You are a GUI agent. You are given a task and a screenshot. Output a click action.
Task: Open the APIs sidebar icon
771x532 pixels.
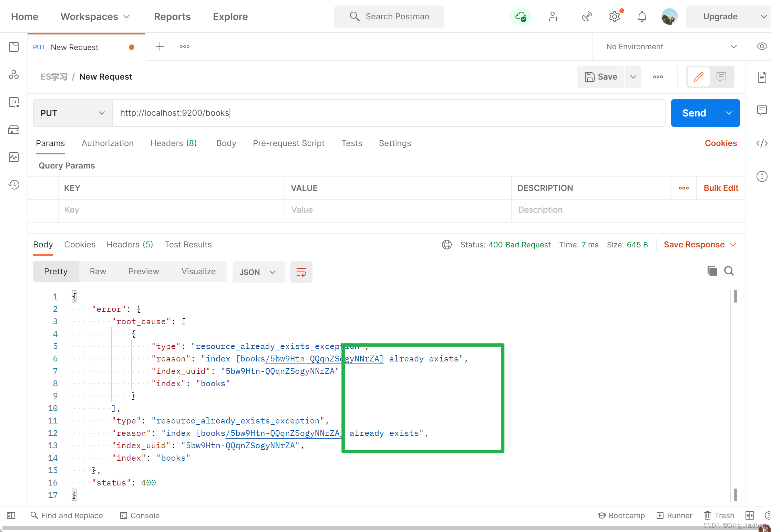coord(14,74)
